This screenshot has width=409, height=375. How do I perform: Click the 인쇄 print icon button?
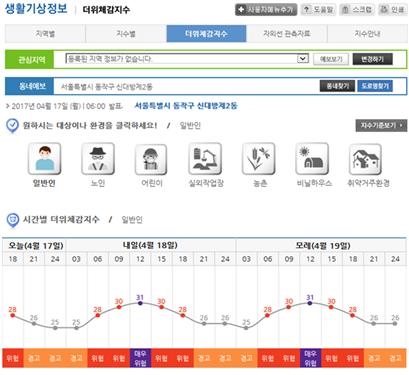coord(393,10)
